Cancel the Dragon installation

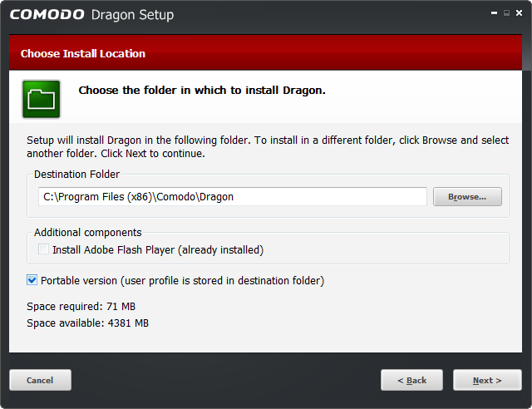[x=40, y=380]
